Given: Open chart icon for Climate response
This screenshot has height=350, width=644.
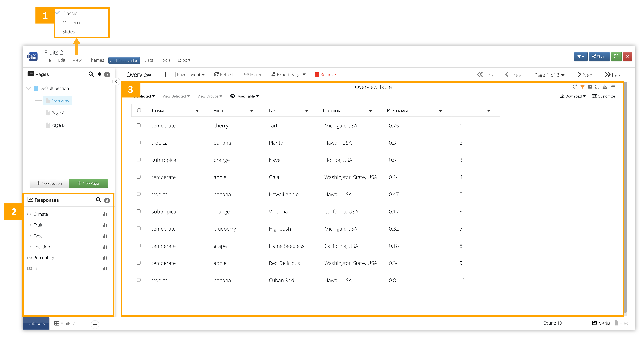Looking at the screenshot, I should [105, 214].
